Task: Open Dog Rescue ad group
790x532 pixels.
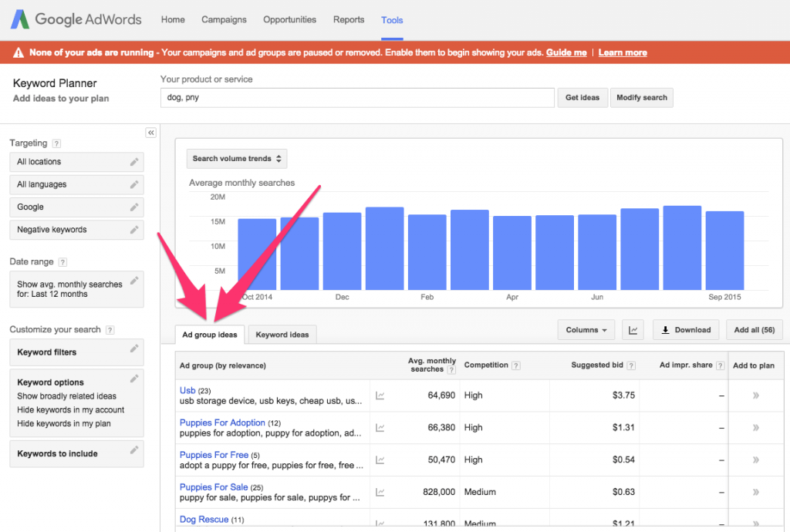Action: coord(204,520)
